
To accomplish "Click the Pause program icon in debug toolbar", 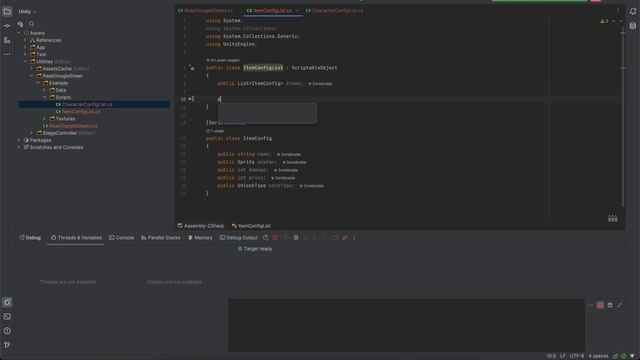I will (x=296, y=238).
